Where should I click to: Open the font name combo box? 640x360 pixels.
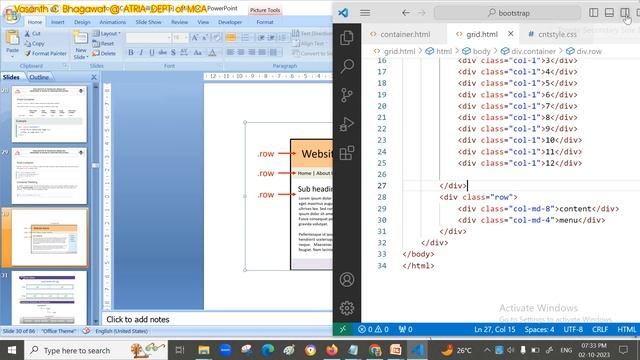click(x=149, y=38)
